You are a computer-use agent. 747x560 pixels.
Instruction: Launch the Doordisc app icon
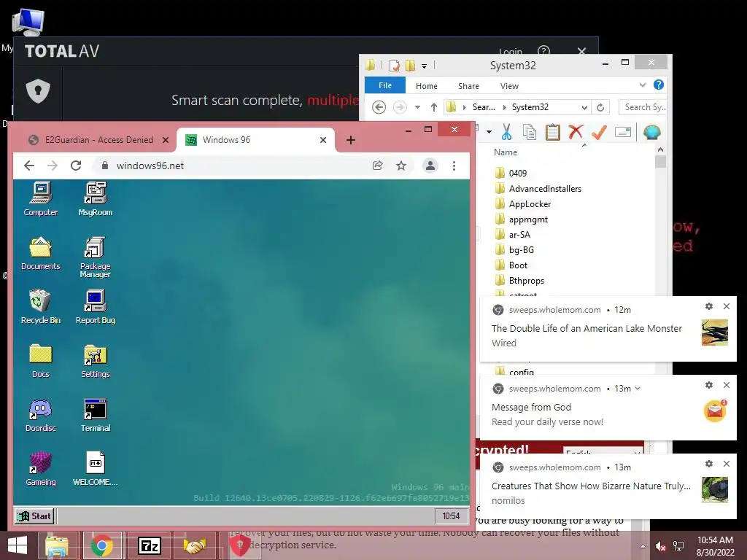coord(41,415)
